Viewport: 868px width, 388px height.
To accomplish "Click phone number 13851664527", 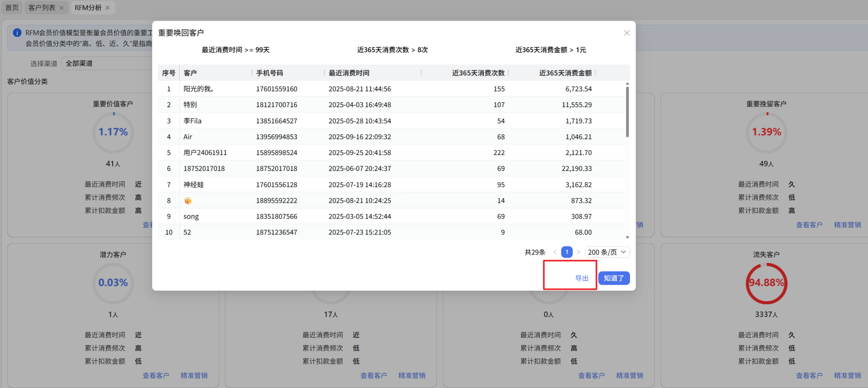I will point(277,121).
